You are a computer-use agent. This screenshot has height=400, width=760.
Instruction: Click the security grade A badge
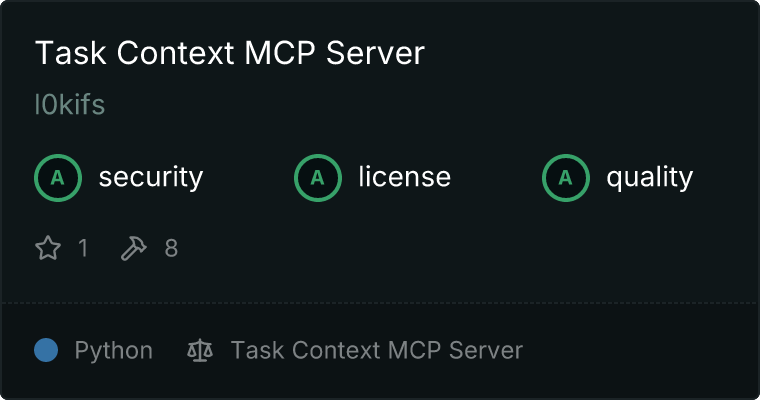58,178
